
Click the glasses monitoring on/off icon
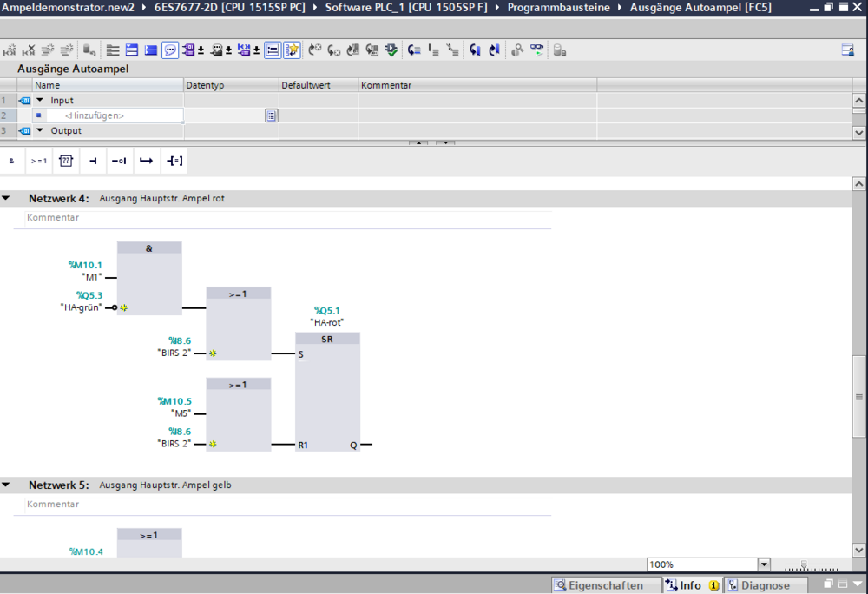537,50
